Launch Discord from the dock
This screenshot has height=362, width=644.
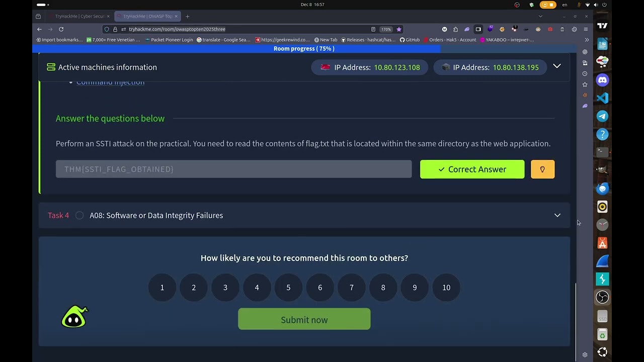pos(602,80)
